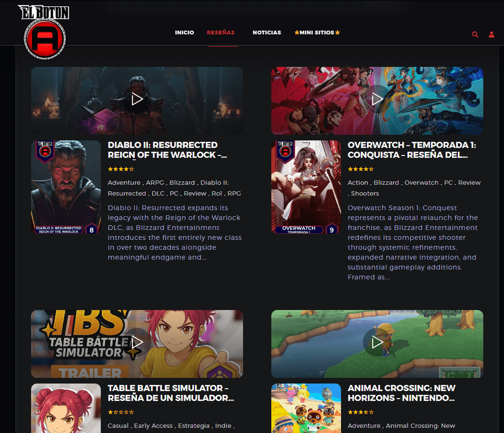Select the Overwatch Temporada 1 cover thumbnail
Viewport: 504px width, 433px height.
click(306, 187)
